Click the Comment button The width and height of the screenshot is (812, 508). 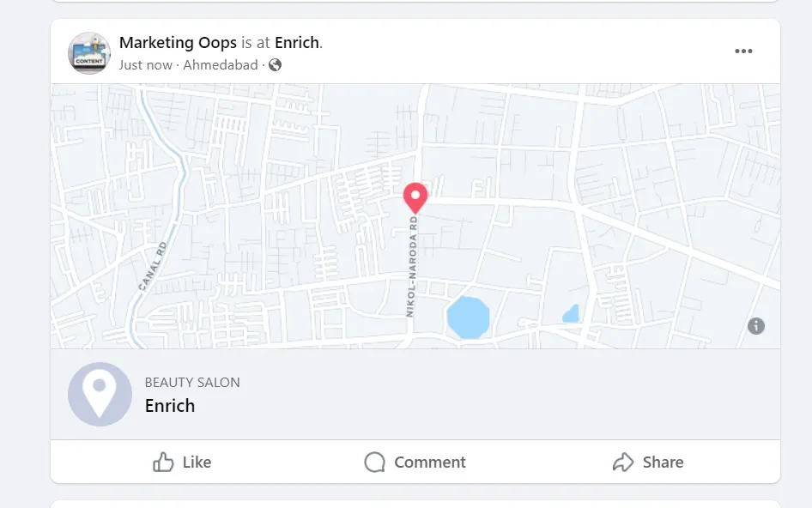click(415, 462)
